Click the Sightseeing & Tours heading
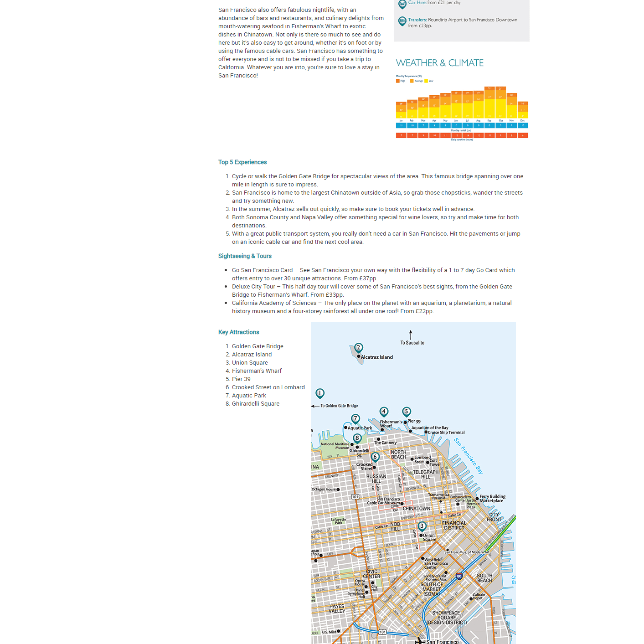The height and width of the screenshot is (644, 644). tap(245, 256)
